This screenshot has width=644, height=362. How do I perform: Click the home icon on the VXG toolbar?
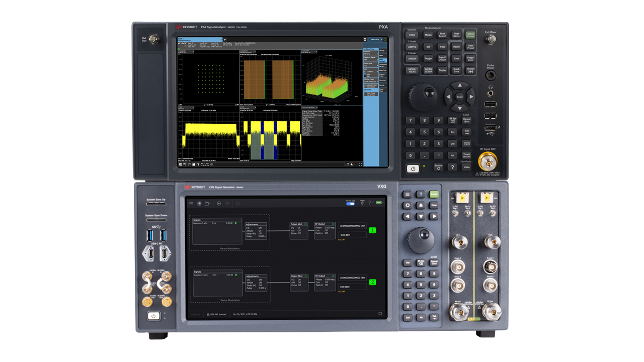[x=238, y=203]
